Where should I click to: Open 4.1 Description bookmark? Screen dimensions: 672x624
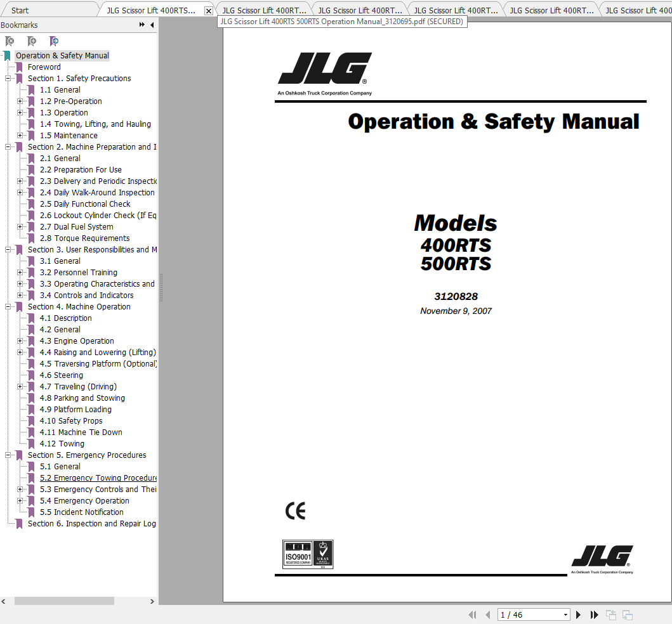(x=65, y=318)
